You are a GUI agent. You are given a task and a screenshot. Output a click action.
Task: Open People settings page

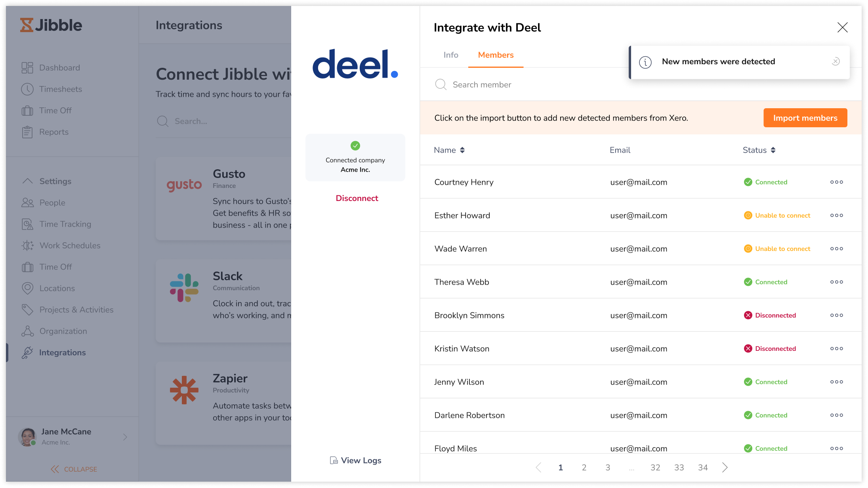[44, 203]
